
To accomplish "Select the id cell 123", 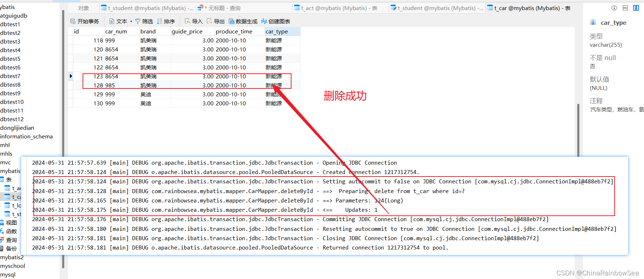I will (89, 77).
